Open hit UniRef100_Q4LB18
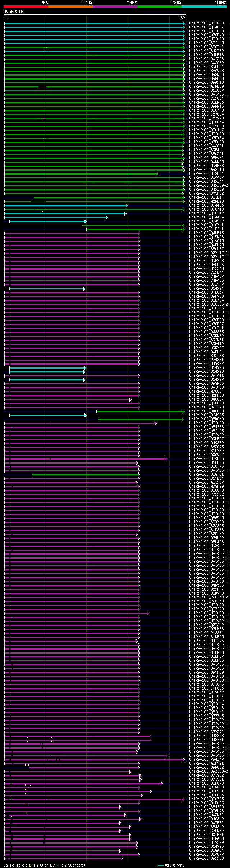Image resolution: width=230 pixels, height=868 pixels. pyautogui.click(x=206, y=55)
